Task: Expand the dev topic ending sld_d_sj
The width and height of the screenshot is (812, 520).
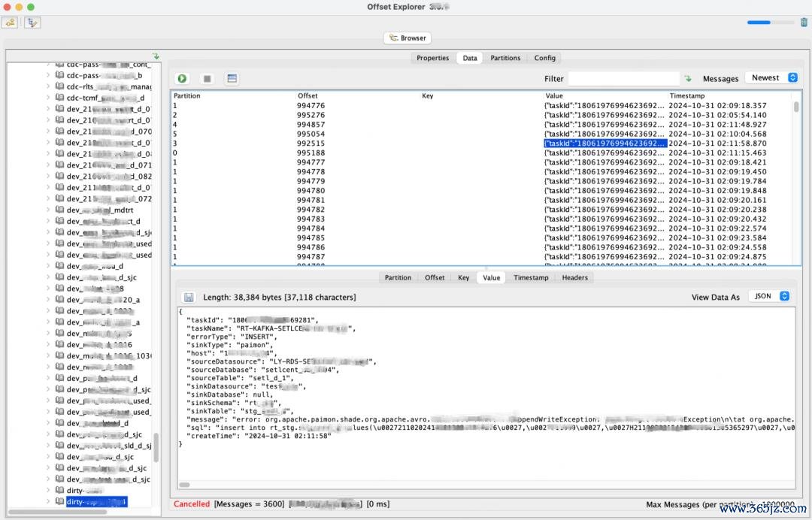Action: tap(48, 446)
